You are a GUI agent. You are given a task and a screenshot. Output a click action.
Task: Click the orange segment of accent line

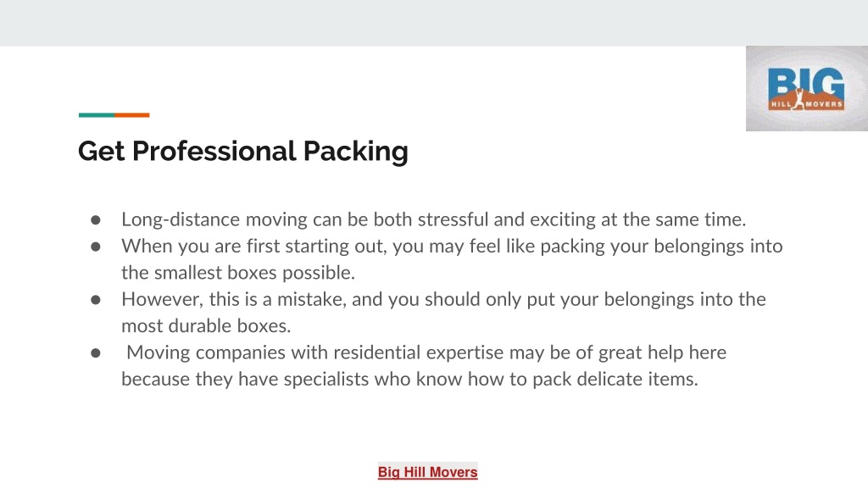click(131, 115)
